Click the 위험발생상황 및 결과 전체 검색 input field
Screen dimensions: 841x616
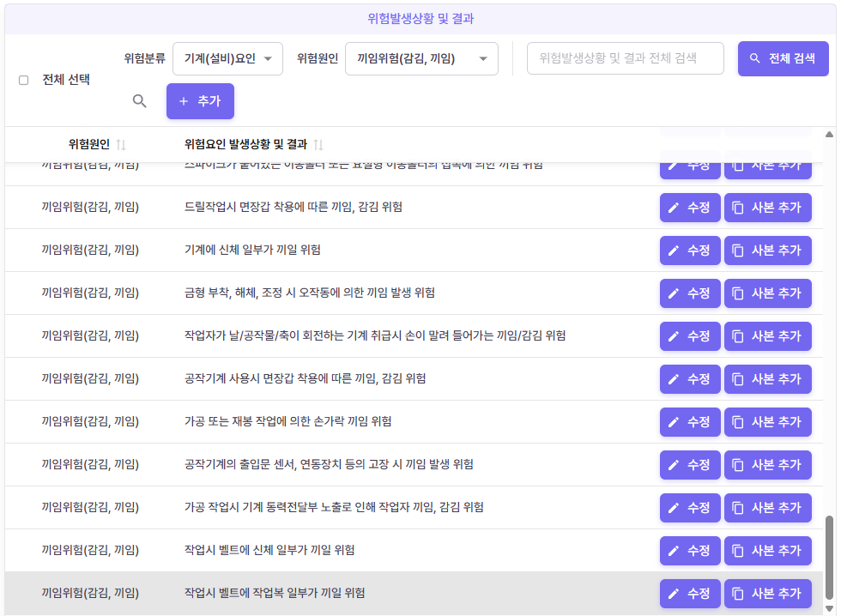625,58
